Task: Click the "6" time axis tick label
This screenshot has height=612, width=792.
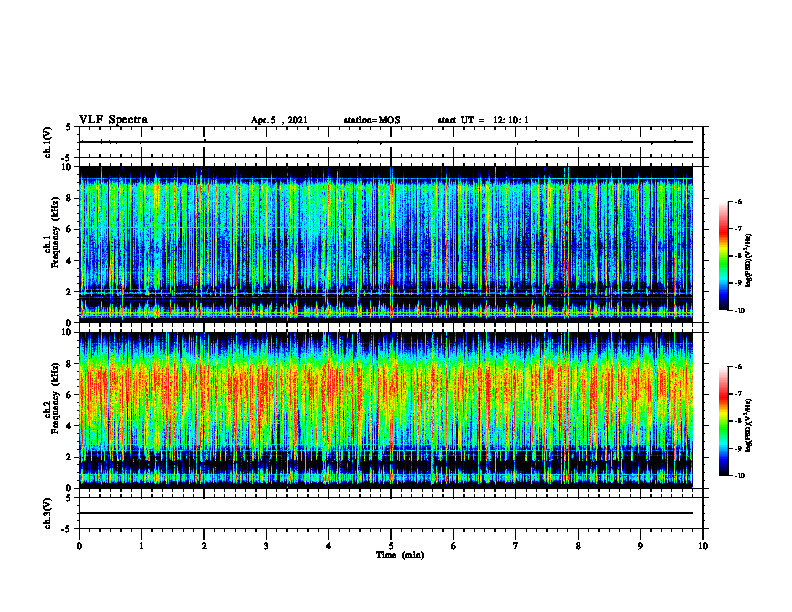Action: point(454,546)
